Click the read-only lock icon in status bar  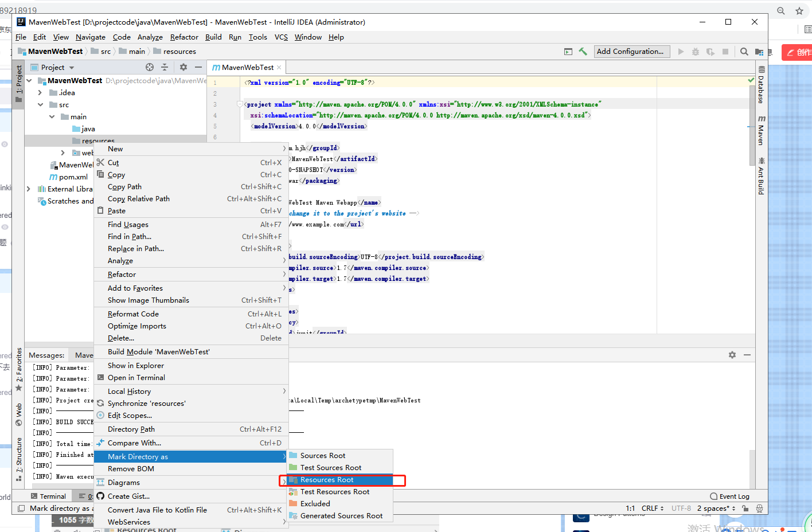coord(745,508)
